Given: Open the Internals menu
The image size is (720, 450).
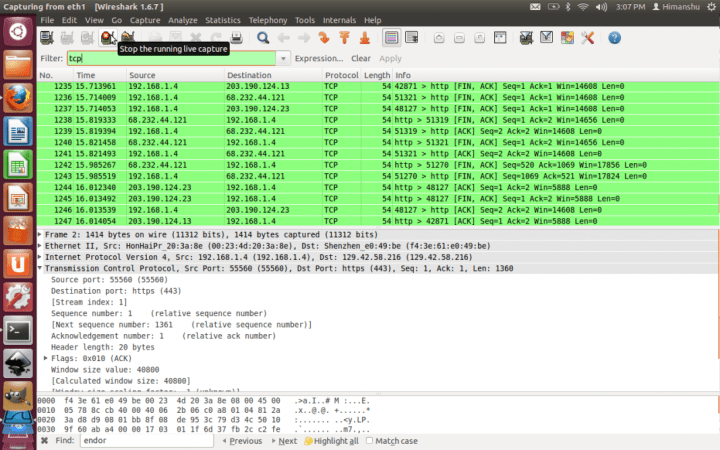Looking at the screenshot, I should [339, 20].
